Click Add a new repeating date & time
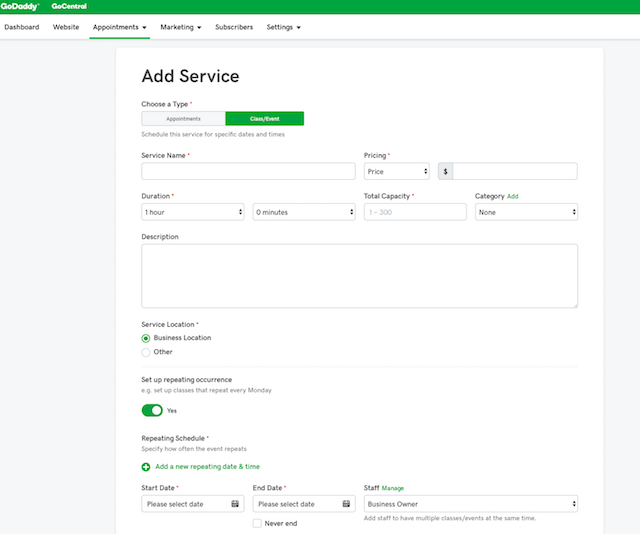640x534 pixels. tap(207, 467)
